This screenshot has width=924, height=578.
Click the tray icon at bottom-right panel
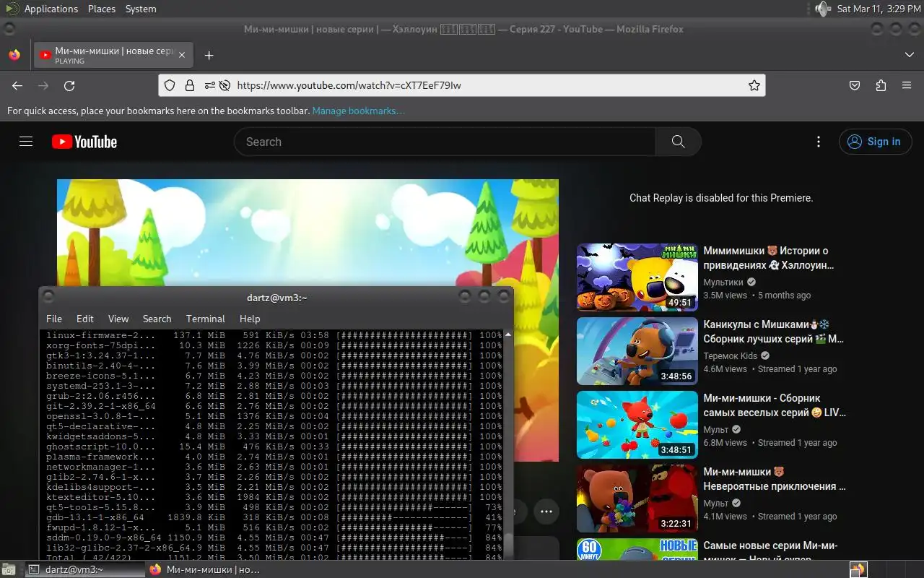tap(858, 569)
